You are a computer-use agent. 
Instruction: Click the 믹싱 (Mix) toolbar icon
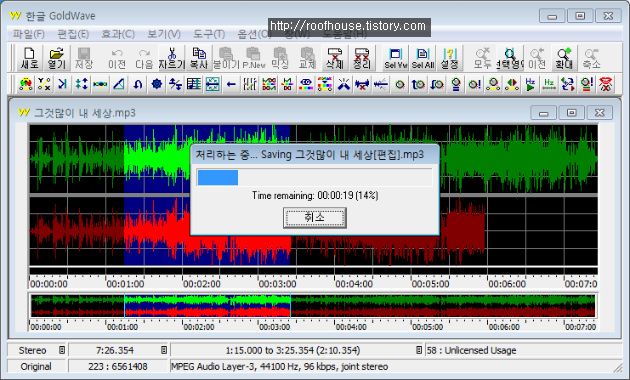click(280, 58)
